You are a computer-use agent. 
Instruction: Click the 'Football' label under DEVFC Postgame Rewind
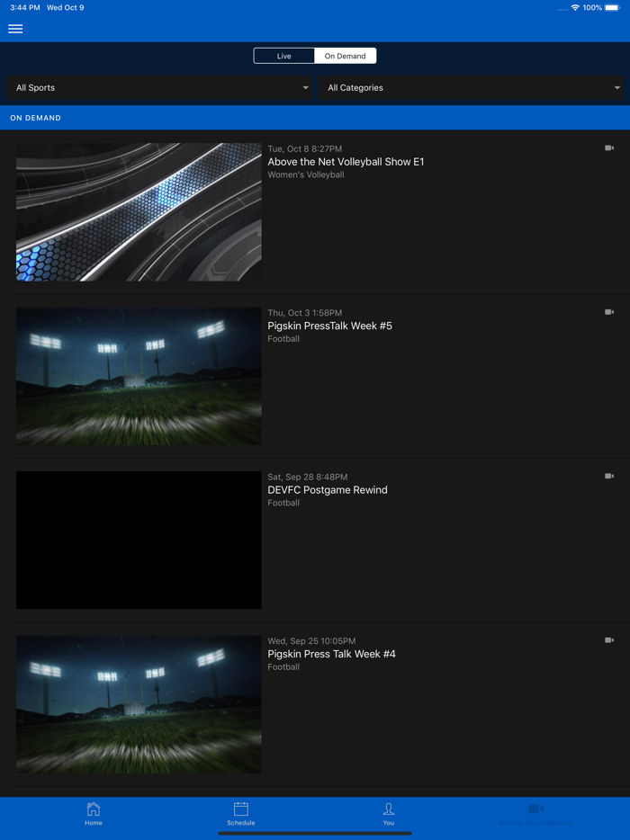pyautogui.click(x=283, y=503)
